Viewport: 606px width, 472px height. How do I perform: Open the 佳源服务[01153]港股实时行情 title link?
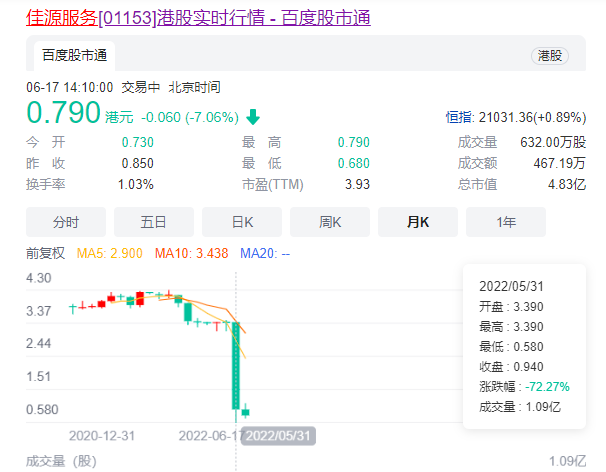pyautogui.click(x=198, y=18)
